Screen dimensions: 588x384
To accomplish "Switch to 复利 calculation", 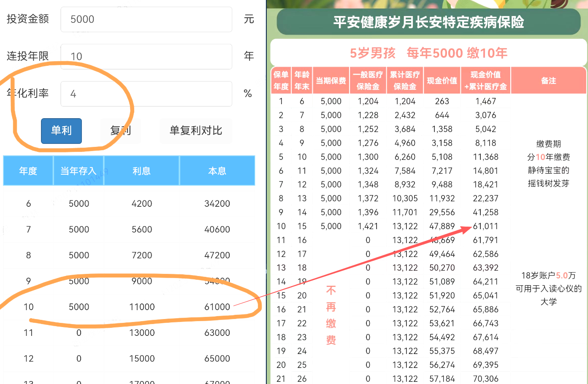I will coord(120,131).
